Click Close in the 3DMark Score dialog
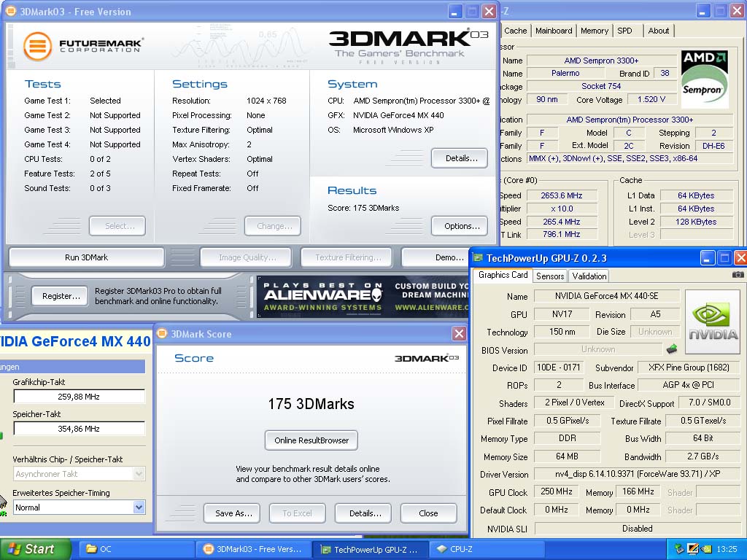The height and width of the screenshot is (560, 747). coord(428,513)
